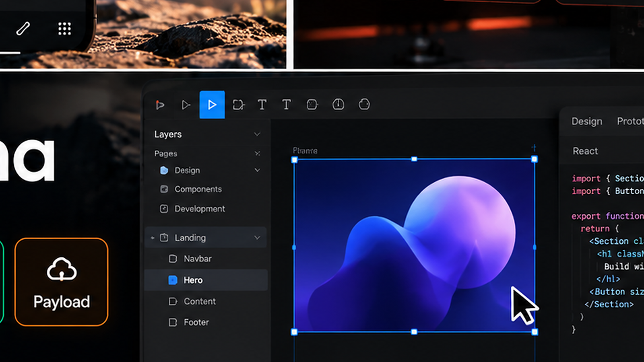The height and width of the screenshot is (362, 644).
Task: Click the '</Section>' closing tag in code
Action: [x=609, y=304]
